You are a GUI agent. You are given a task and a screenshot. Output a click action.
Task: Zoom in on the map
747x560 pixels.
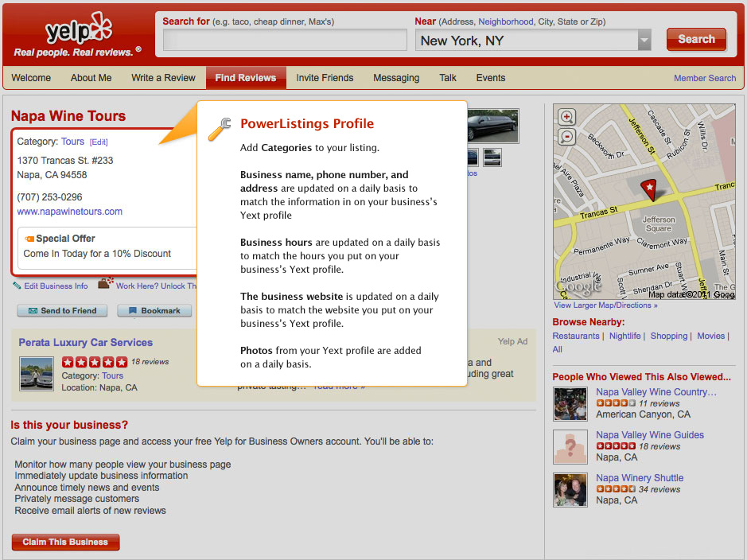566,117
